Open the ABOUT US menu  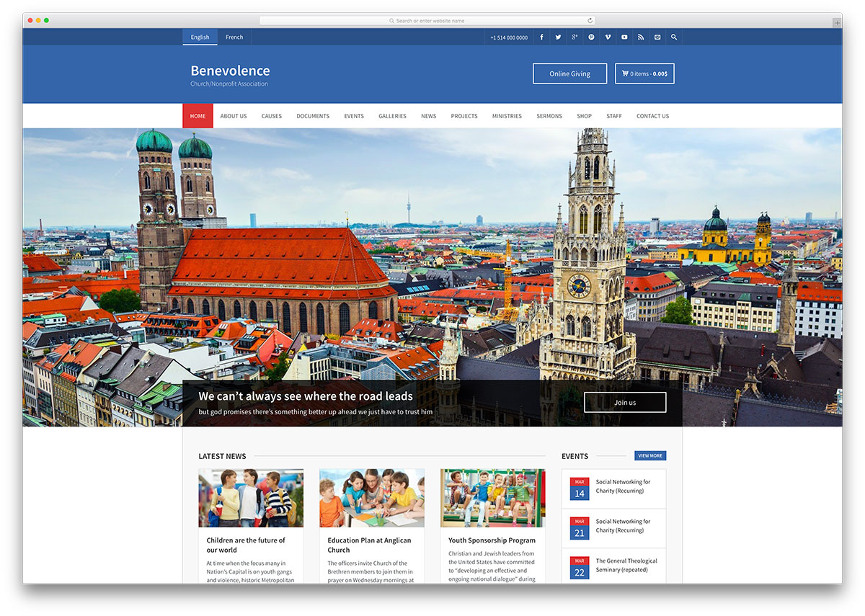click(234, 115)
